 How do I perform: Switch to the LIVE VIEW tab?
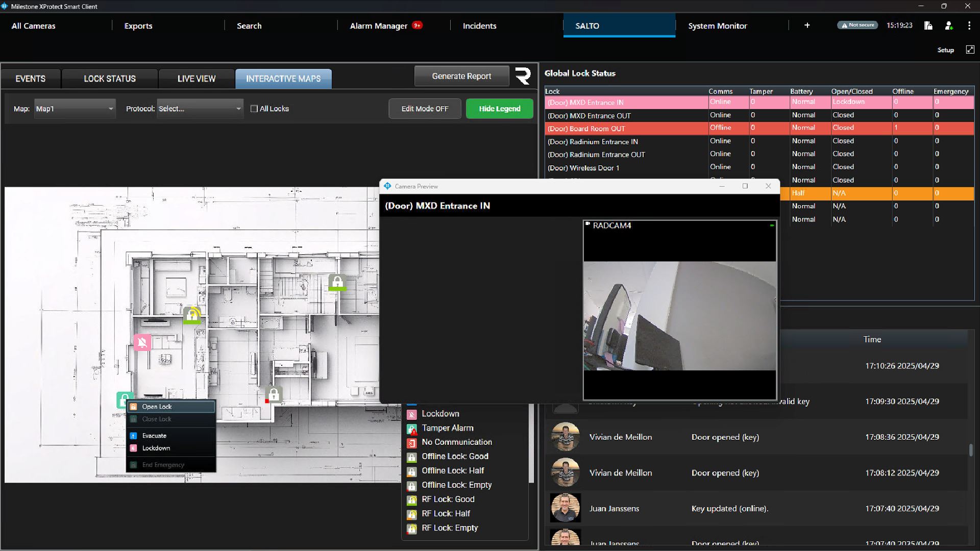(x=197, y=79)
